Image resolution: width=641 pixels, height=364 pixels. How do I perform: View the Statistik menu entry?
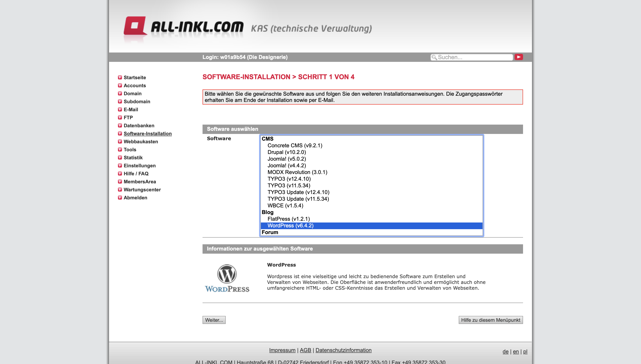click(133, 158)
